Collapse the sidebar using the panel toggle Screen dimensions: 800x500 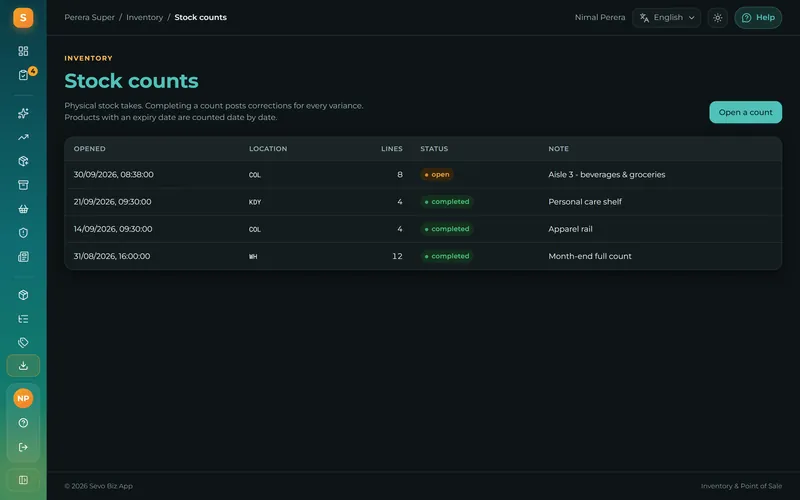[23, 480]
